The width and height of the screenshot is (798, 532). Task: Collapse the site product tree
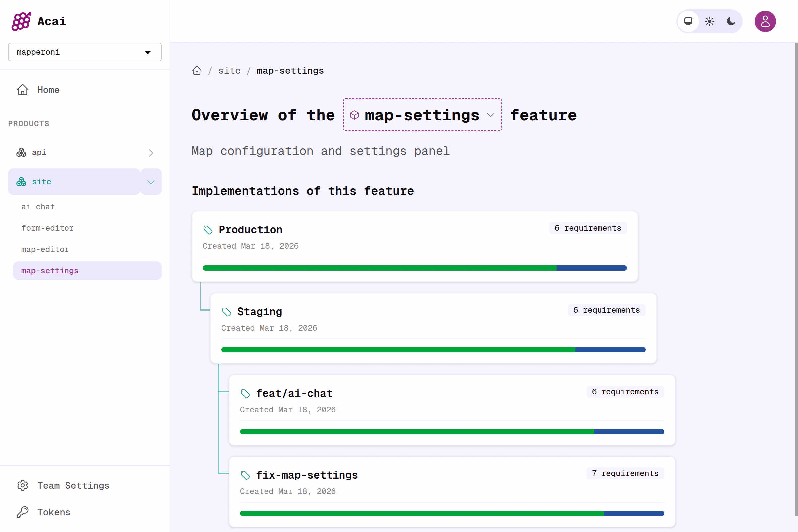(151, 182)
